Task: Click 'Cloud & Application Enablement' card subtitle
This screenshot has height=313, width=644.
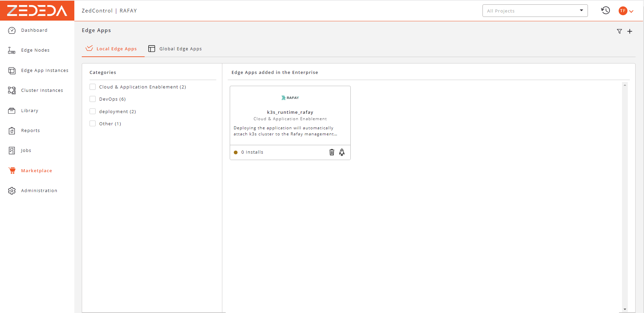Action: coord(290,119)
